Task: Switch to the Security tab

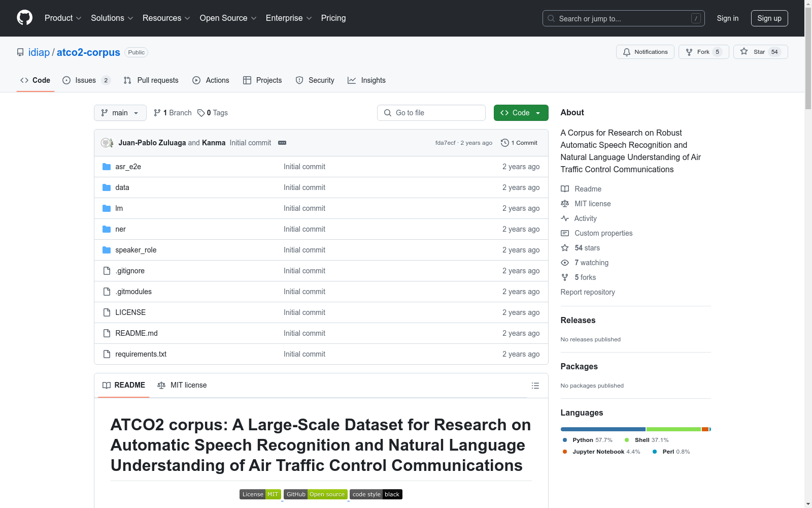Action: [x=315, y=80]
